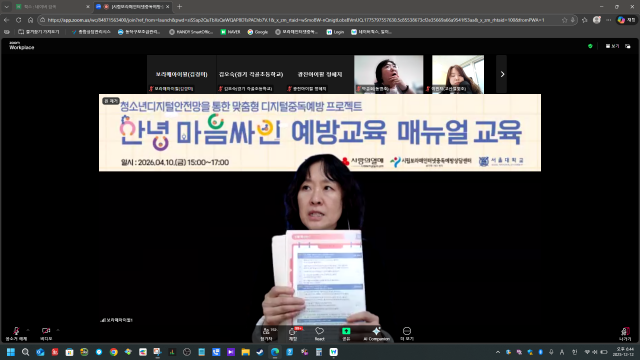Image resolution: width=640 pixels, height=360 pixels.
Task: Open the React emoji menu
Action: tap(319, 334)
